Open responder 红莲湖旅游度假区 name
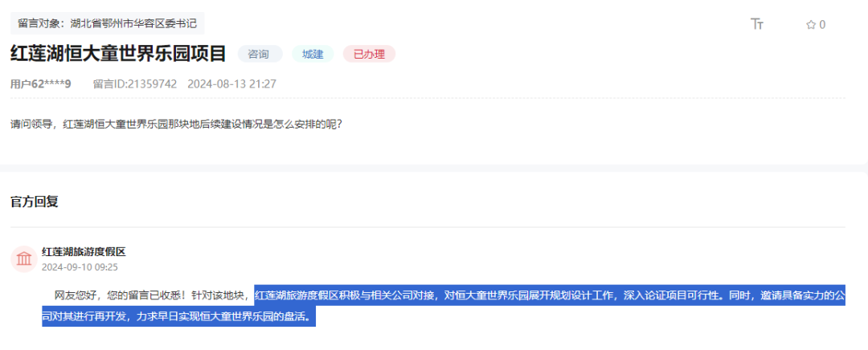The image size is (868, 350). (84, 252)
